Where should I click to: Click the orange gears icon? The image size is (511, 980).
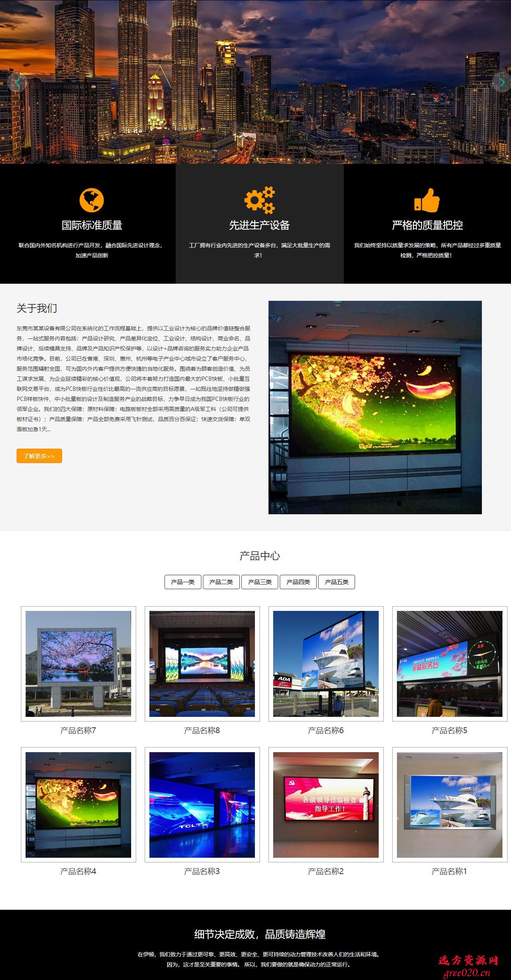pyautogui.click(x=259, y=200)
